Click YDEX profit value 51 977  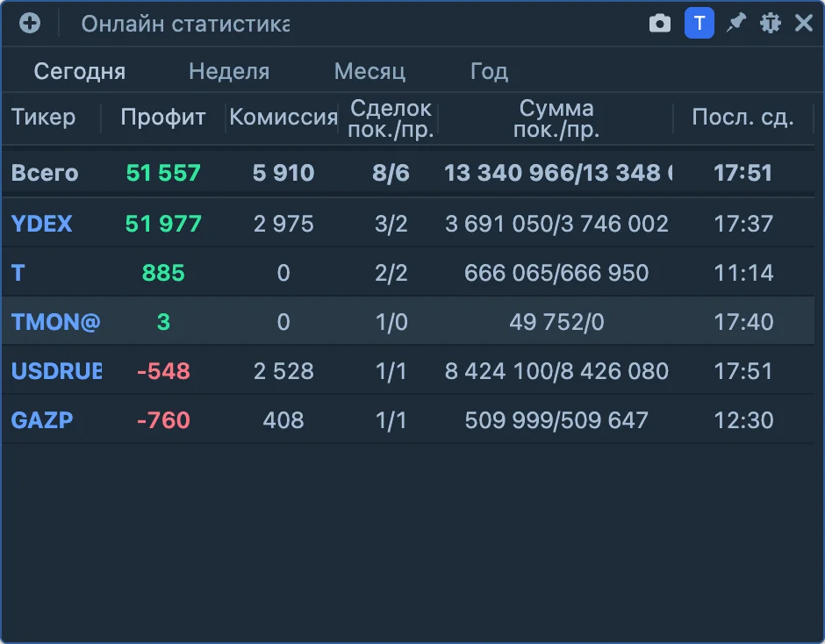[x=163, y=224]
